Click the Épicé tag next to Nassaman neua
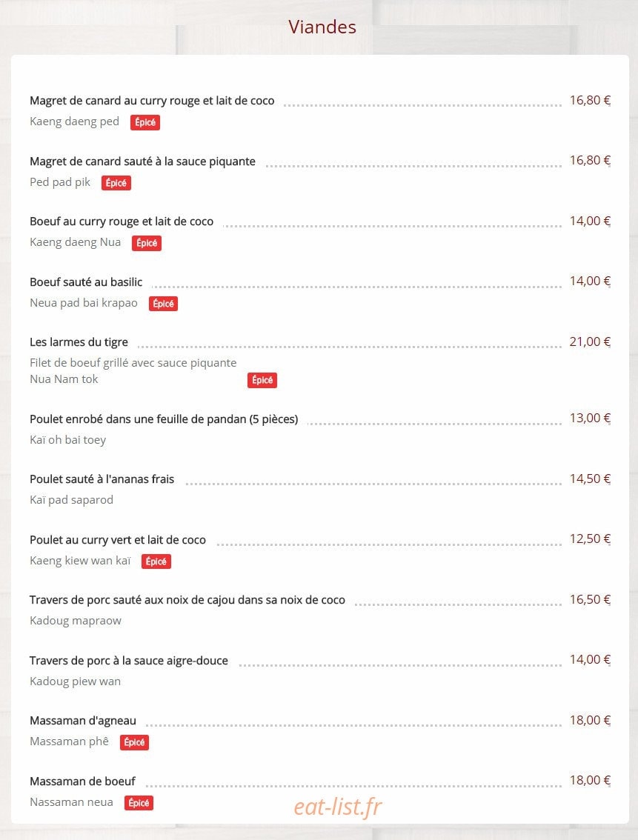 click(x=139, y=803)
